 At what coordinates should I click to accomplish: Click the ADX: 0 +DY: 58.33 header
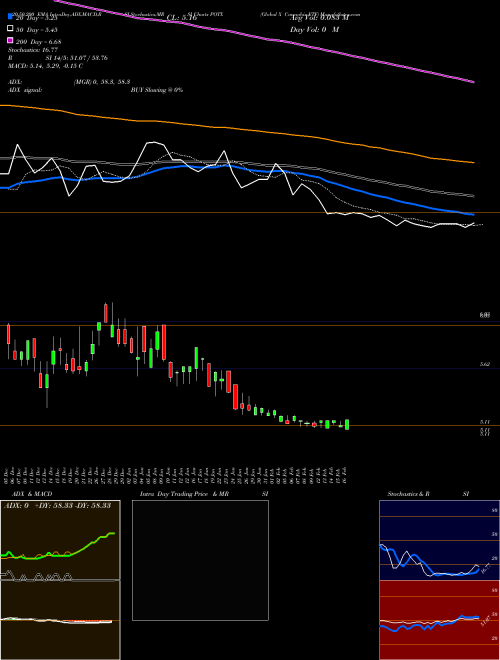point(57,505)
